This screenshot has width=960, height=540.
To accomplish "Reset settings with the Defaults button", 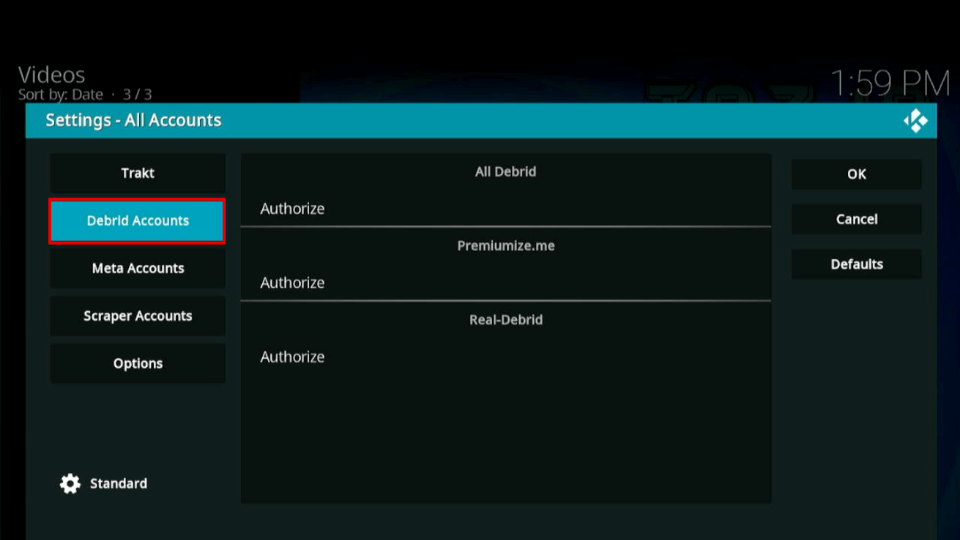I will tap(857, 264).
